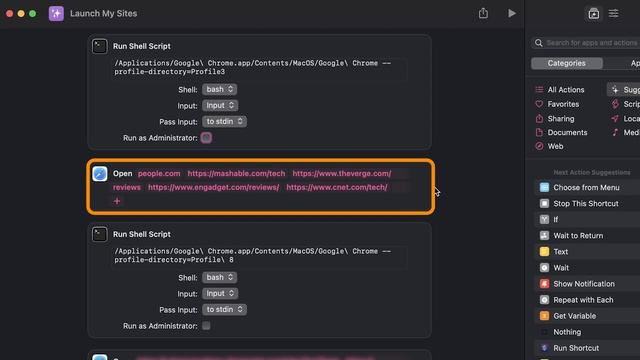Click the magnifier icon in the search field

pyautogui.click(x=539, y=43)
